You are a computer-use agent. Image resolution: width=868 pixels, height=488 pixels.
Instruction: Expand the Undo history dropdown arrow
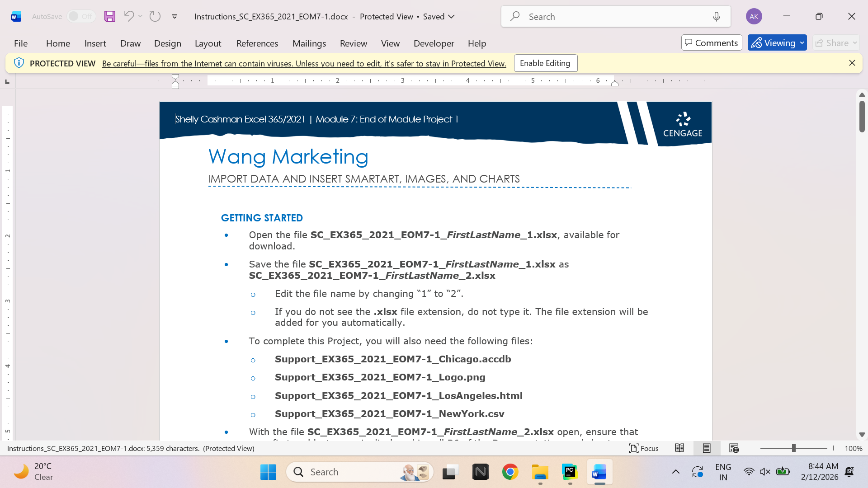[141, 16]
